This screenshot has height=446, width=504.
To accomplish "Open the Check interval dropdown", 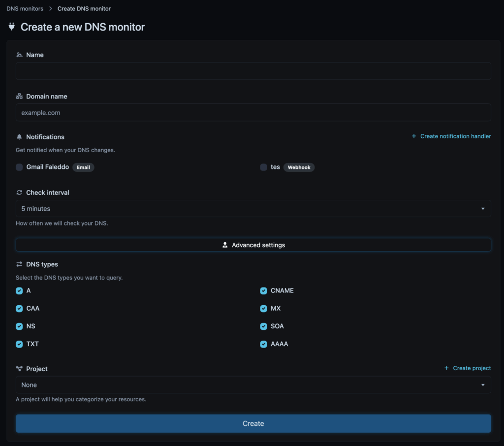I will (x=253, y=209).
